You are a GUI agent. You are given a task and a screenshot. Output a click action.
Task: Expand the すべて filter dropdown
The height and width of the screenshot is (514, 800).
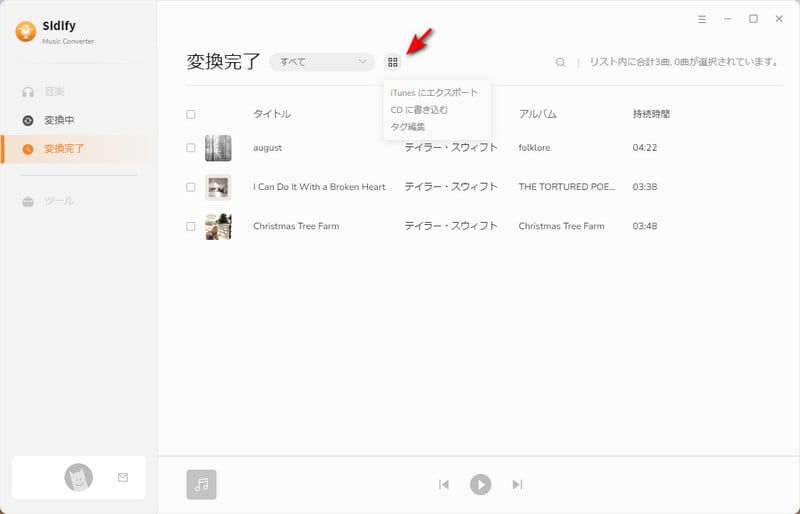[322, 62]
